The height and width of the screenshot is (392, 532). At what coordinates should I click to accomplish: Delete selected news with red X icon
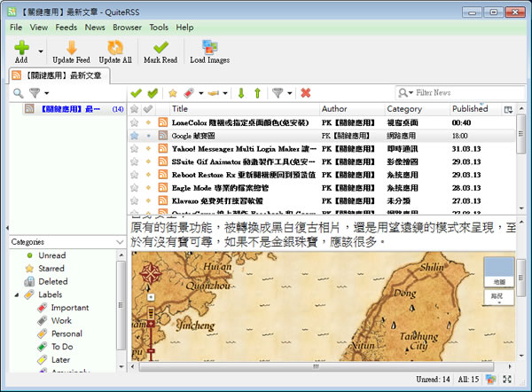(306, 92)
